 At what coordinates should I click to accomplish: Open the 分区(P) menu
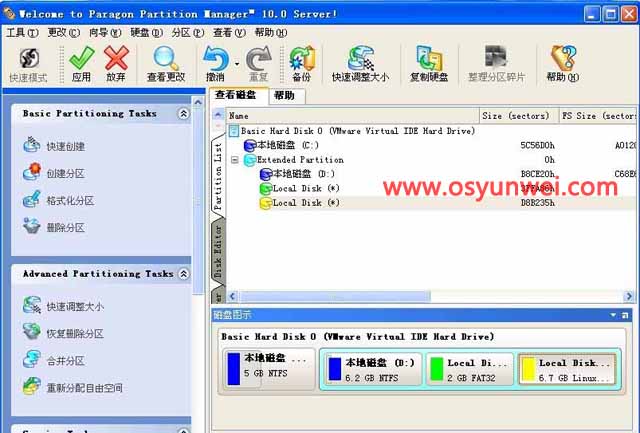point(188,33)
